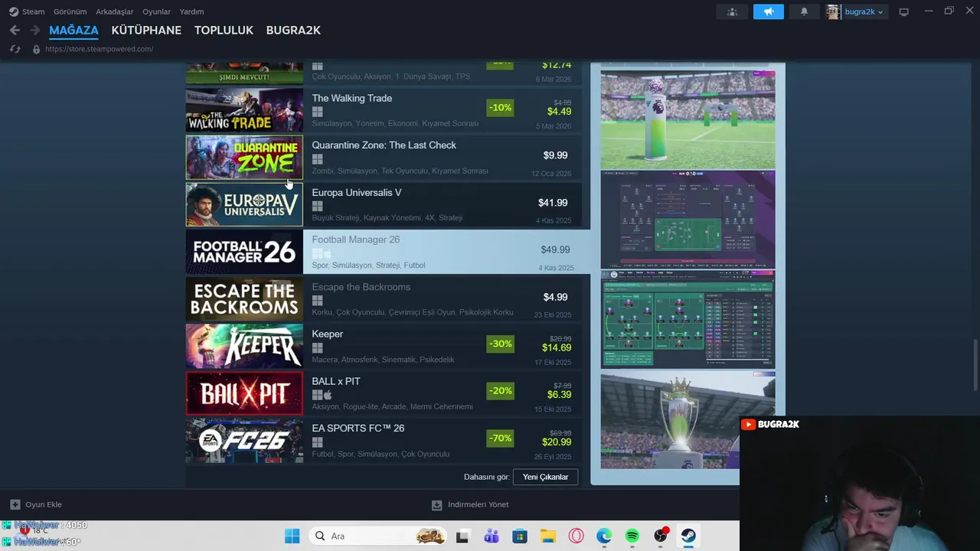Open the Yardım menu
The height and width of the screenshot is (551, 980).
[191, 11]
